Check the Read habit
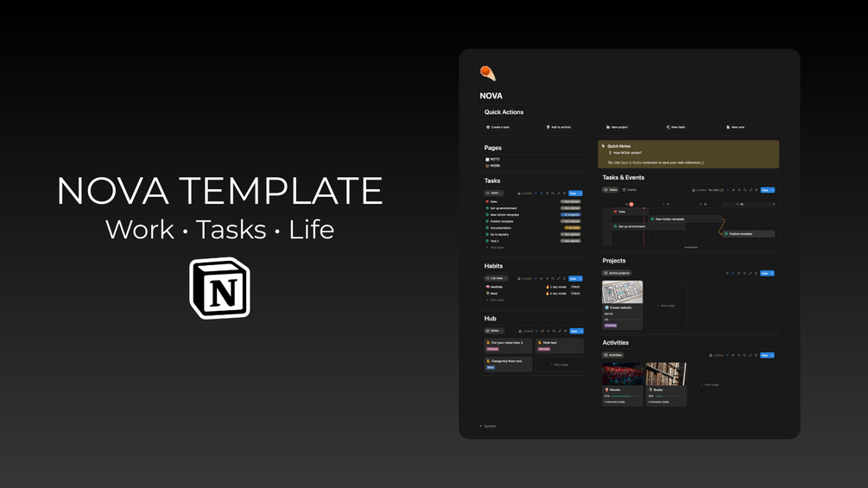This screenshot has height=488, width=868. (575, 294)
